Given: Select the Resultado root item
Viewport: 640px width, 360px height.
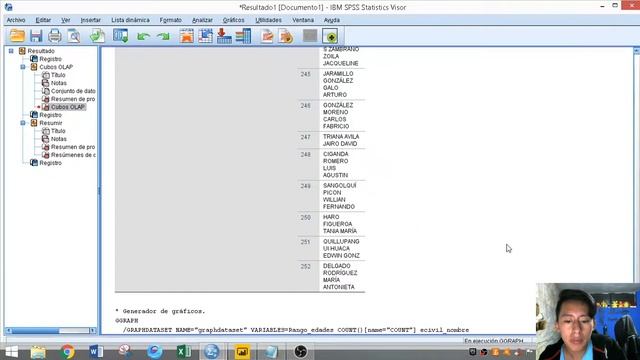Looking at the screenshot, I should [41, 51].
